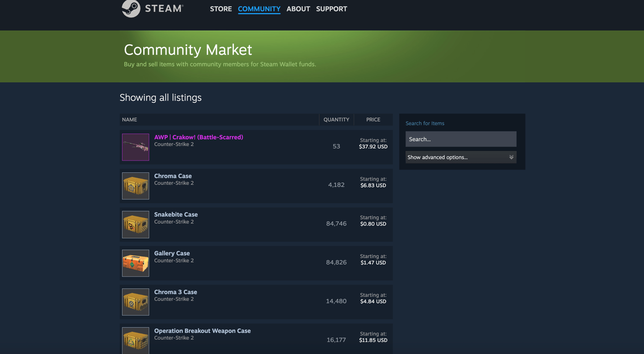Viewport: 644px width, 354px height.
Task: Expand the advanced options chevron arrow
Action: coord(511,157)
